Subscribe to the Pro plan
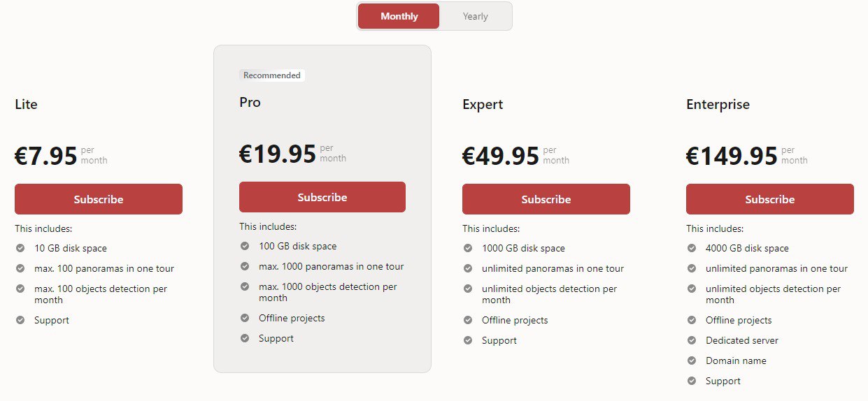 click(x=322, y=197)
